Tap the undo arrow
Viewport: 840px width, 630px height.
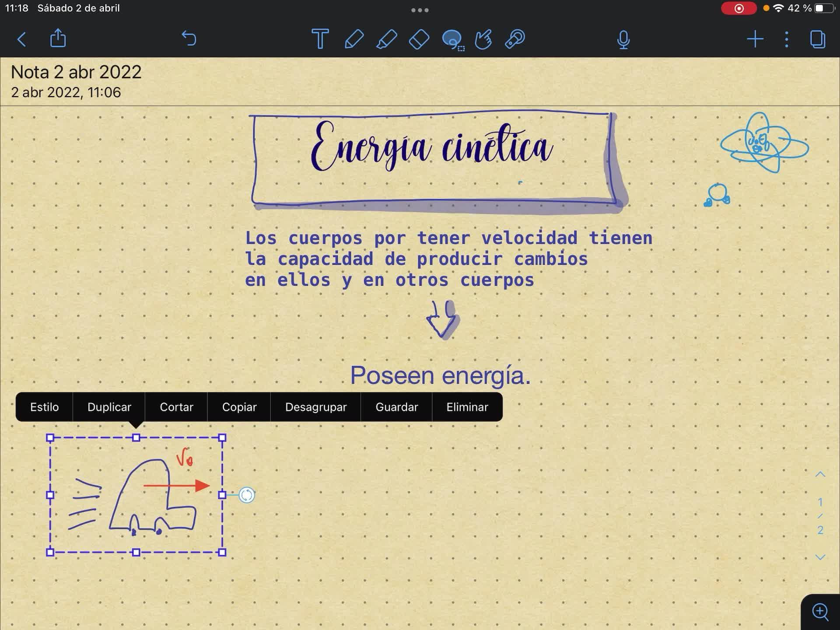click(x=189, y=38)
